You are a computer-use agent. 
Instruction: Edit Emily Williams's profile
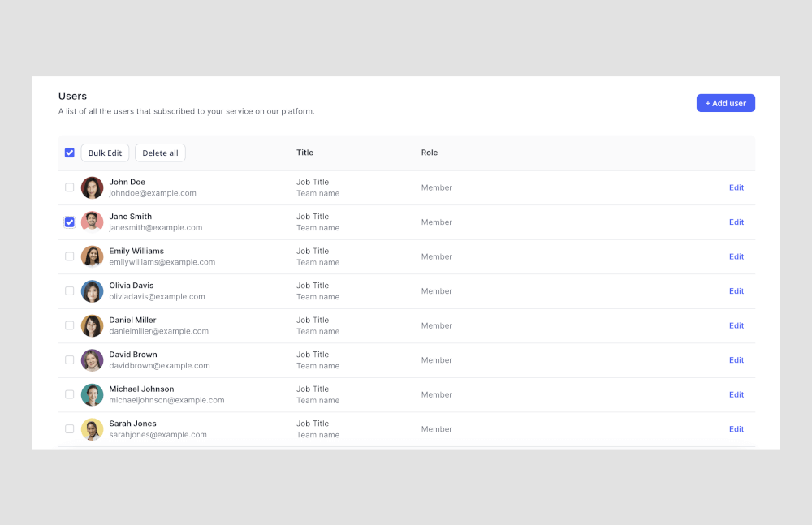(x=736, y=256)
